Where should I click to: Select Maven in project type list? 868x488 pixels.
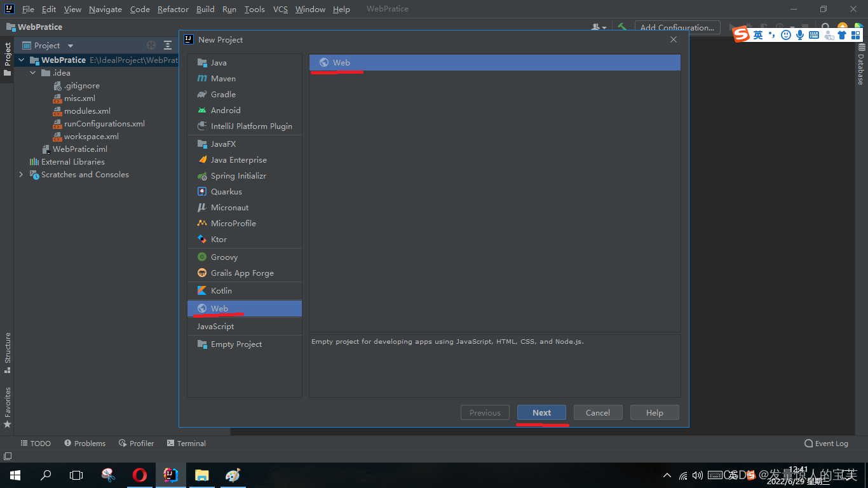coord(245,78)
